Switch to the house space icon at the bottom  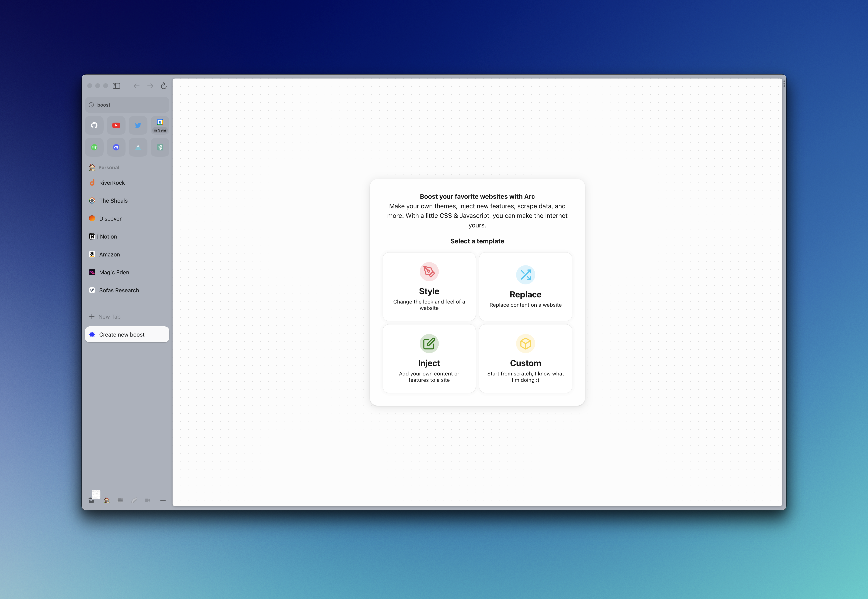(x=107, y=500)
